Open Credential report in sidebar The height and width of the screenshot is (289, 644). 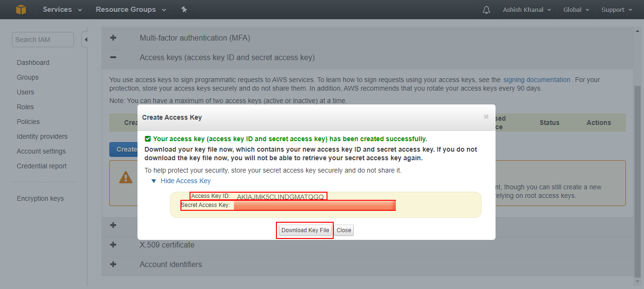(x=42, y=166)
